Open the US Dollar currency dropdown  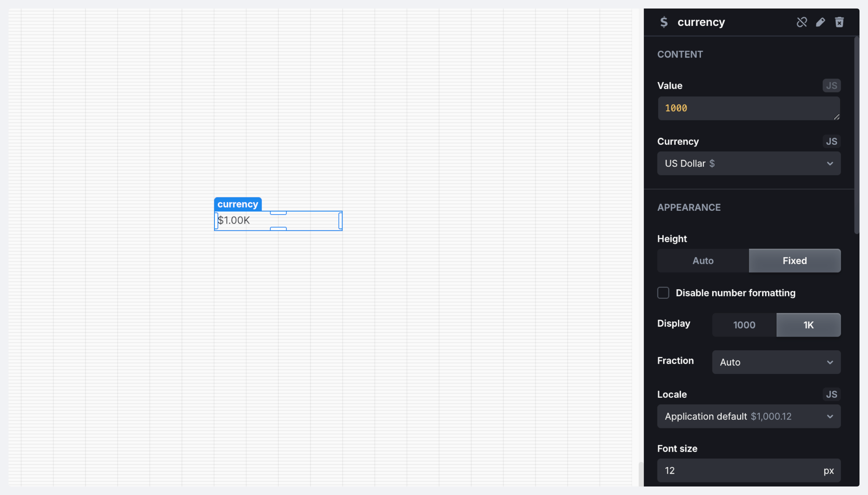click(749, 164)
